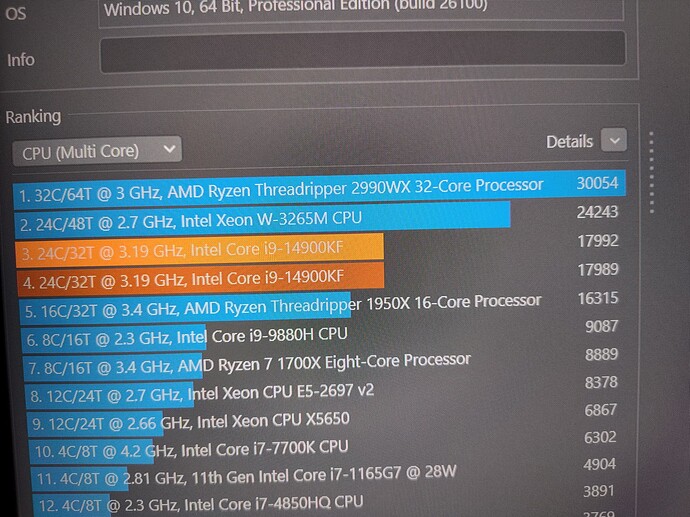Open the CPU (Multi Core) ranking dropdown
Image resolution: width=690 pixels, height=517 pixels.
coord(97,151)
